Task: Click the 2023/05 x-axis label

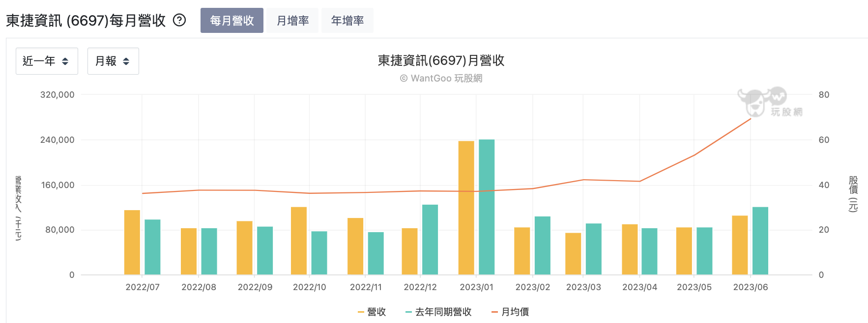Action: click(x=694, y=287)
